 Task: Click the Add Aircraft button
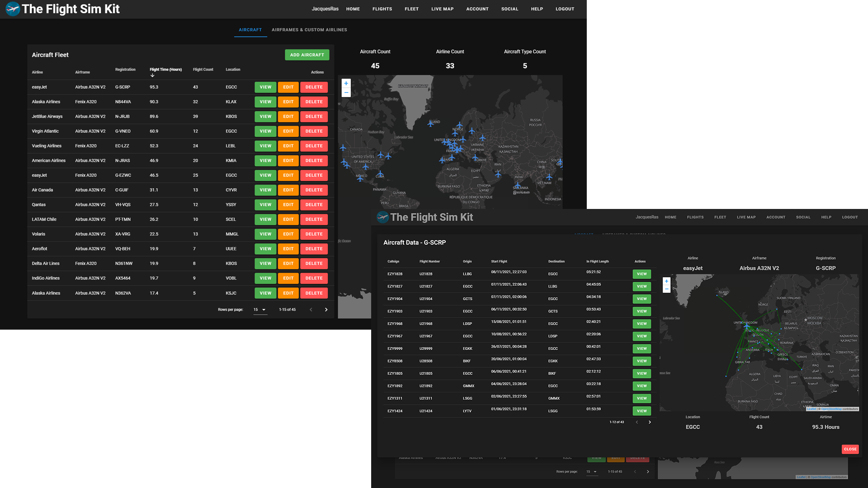click(x=307, y=55)
